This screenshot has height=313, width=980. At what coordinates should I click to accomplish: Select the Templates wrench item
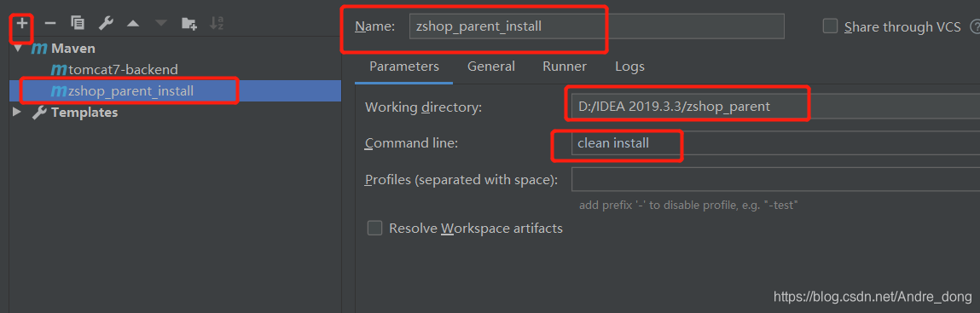75,113
